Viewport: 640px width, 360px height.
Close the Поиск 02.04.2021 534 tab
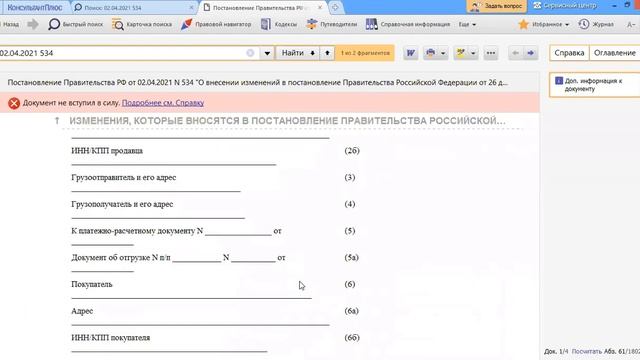(x=191, y=7)
